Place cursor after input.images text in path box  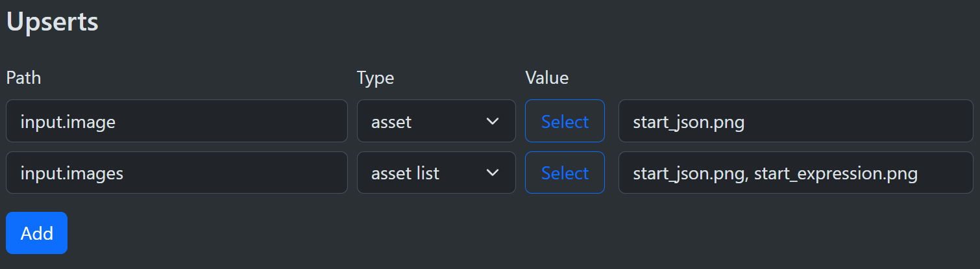(x=125, y=173)
